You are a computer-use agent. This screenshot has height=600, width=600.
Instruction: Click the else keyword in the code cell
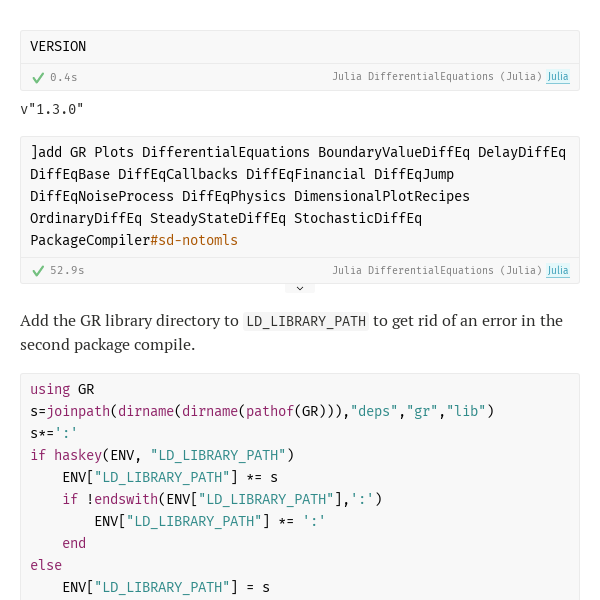(x=46, y=565)
